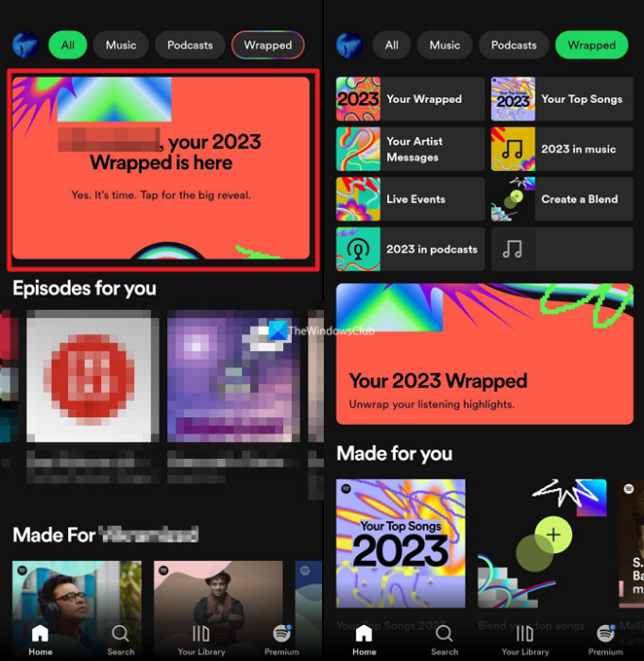Select the All filter chip on left screen

click(68, 44)
